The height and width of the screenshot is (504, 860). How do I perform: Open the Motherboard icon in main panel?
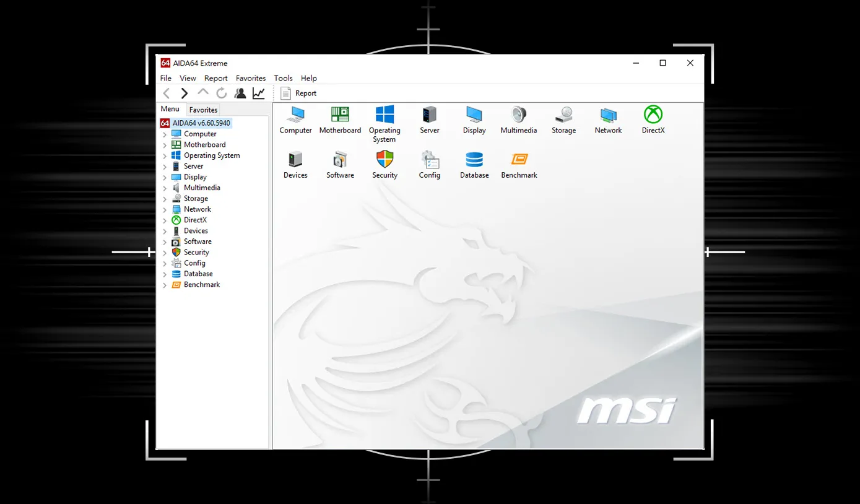pos(340,115)
